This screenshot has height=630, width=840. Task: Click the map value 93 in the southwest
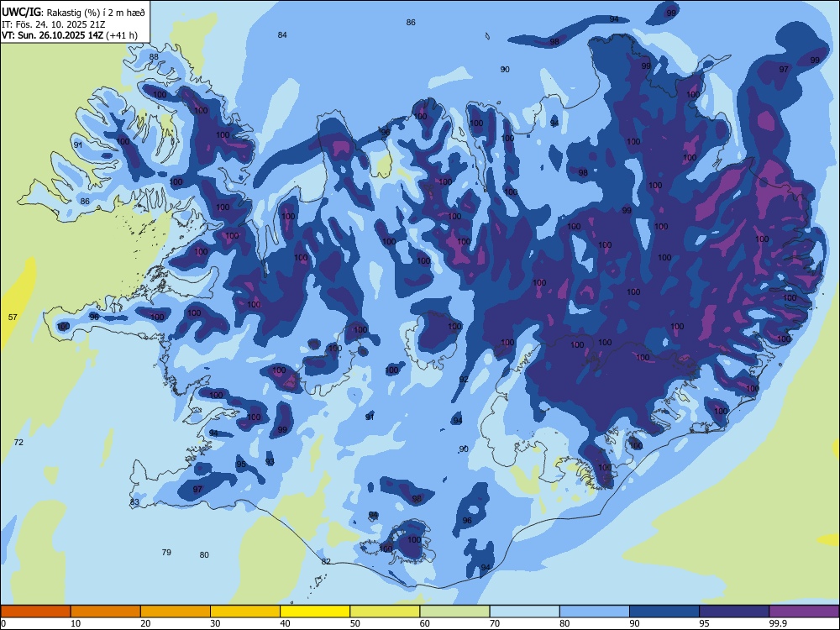click(270, 461)
